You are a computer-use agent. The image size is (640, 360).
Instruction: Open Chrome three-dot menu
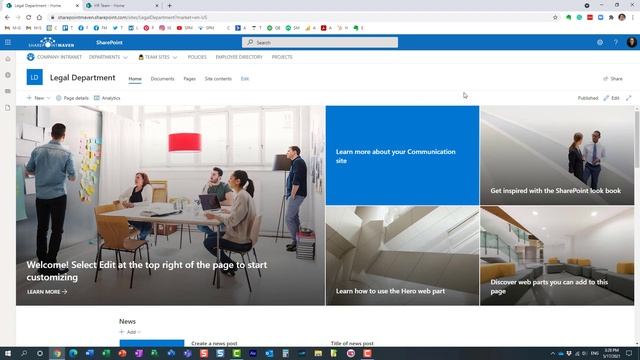click(633, 18)
